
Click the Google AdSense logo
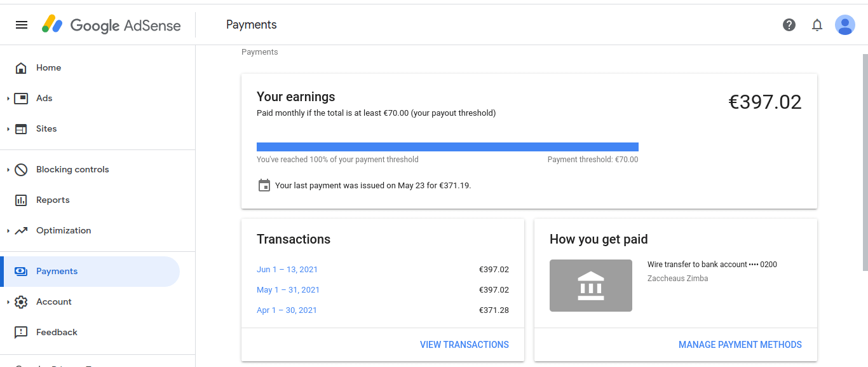tap(112, 25)
